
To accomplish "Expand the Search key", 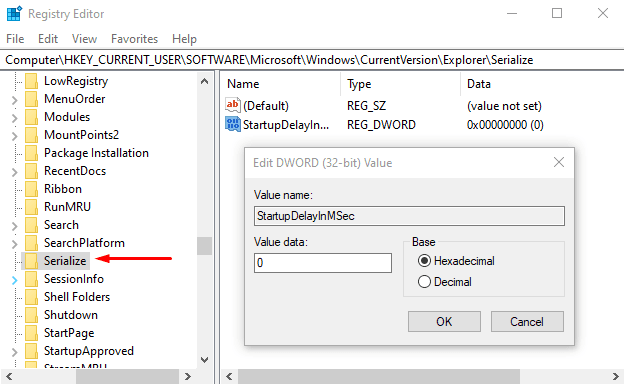I will click(14, 226).
